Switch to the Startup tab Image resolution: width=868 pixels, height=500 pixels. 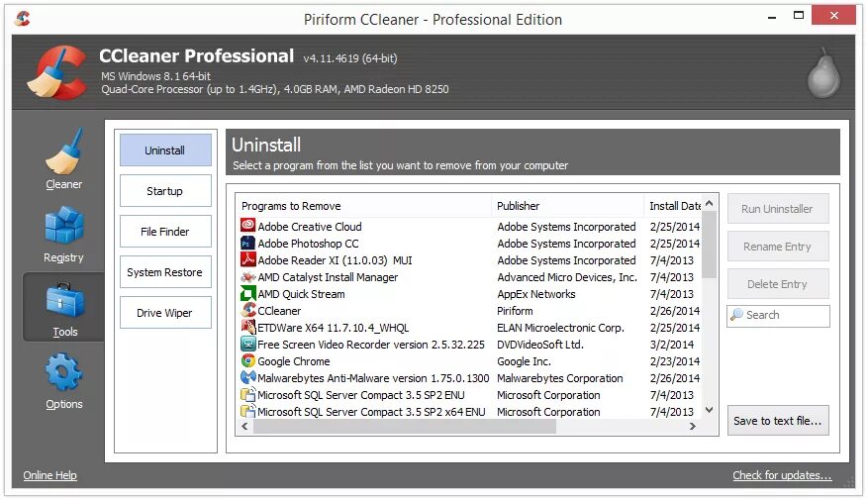pos(165,191)
